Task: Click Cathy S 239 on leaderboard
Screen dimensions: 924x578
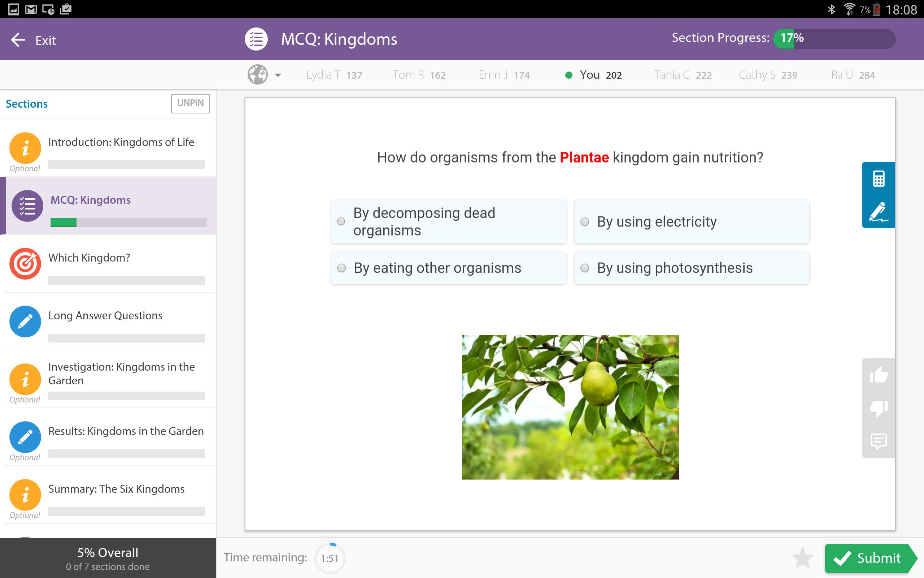Action: [768, 75]
